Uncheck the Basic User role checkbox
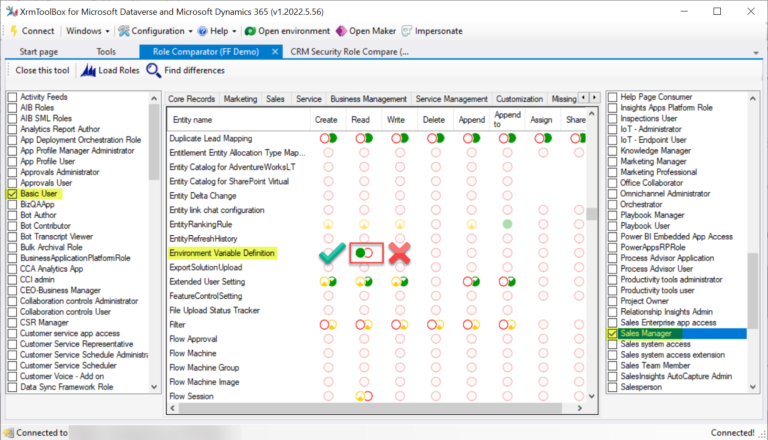The height and width of the screenshot is (440, 768). 12,194
